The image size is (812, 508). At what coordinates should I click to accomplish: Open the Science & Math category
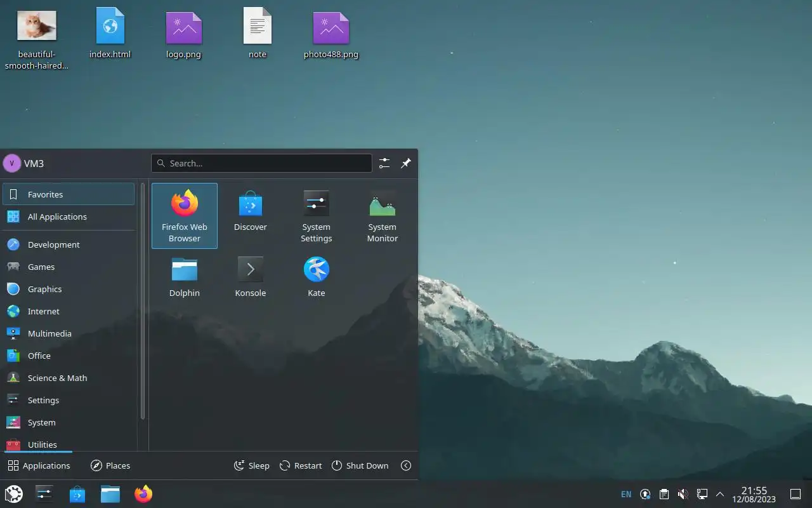[69, 378]
